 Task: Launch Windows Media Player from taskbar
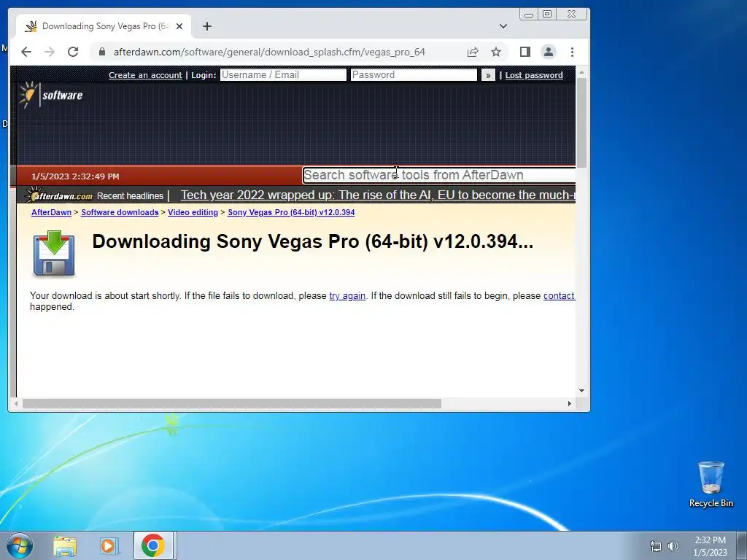point(109,546)
